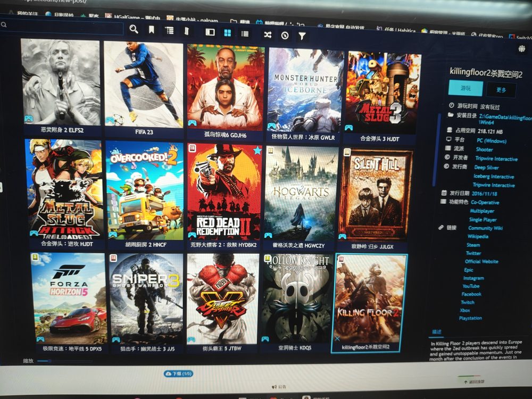
Task: Click the 游玩 (Play) button
Action: pos(465,88)
